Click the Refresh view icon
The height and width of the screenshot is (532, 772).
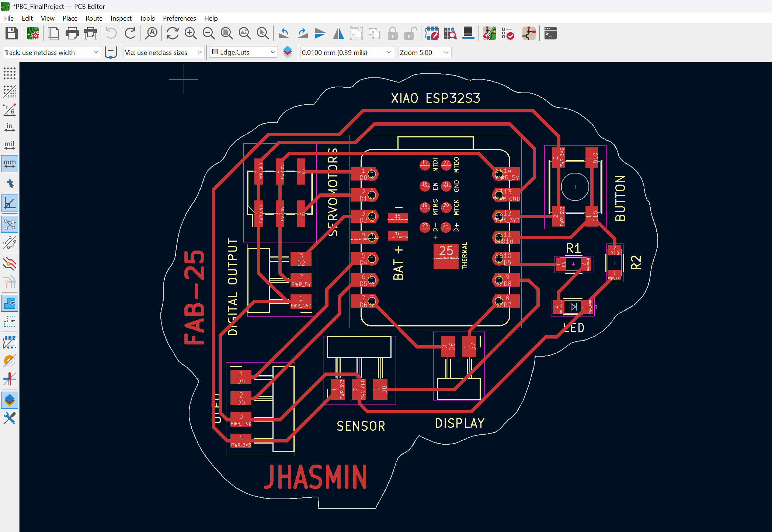click(172, 34)
